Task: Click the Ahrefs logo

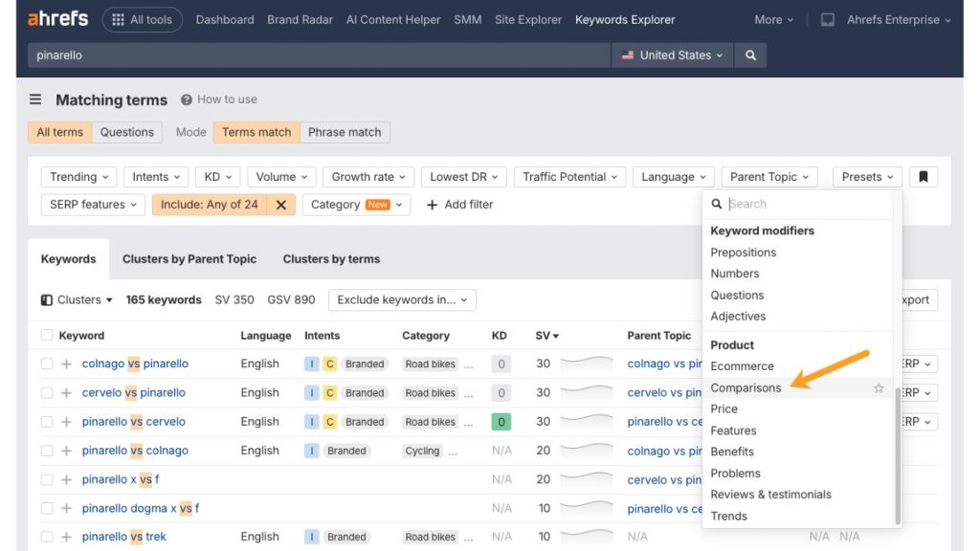Action: click(57, 19)
